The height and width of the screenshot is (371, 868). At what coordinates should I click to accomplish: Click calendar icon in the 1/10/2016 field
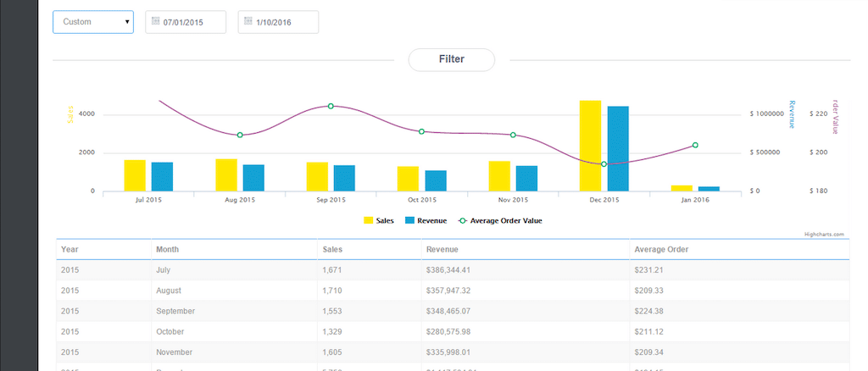[x=248, y=21]
